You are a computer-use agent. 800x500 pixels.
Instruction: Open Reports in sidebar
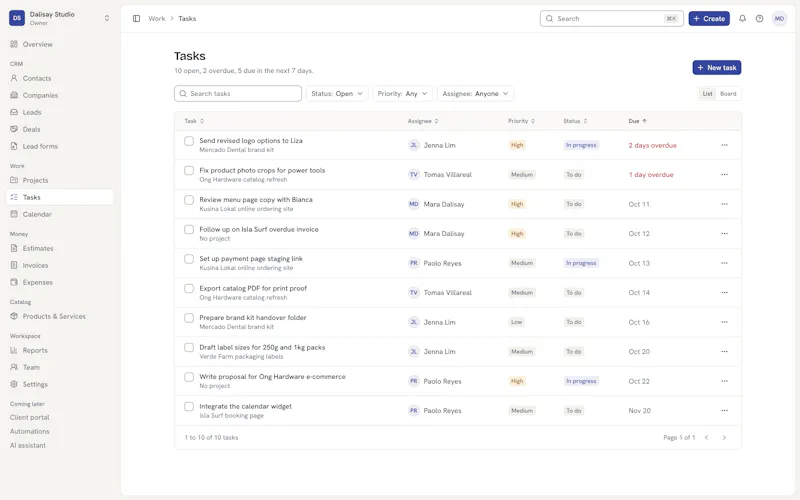click(x=60, y=350)
